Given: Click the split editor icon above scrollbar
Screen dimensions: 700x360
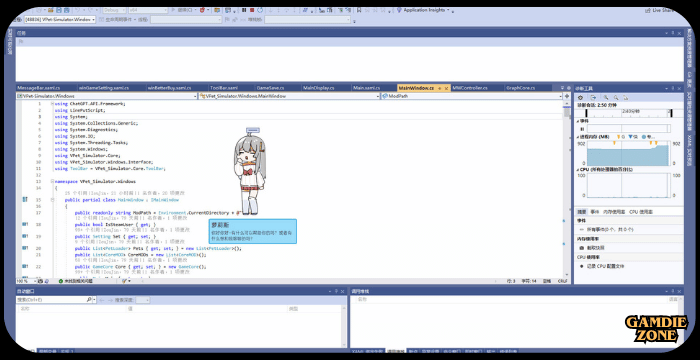Looking at the screenshot, I should [567, 96].
